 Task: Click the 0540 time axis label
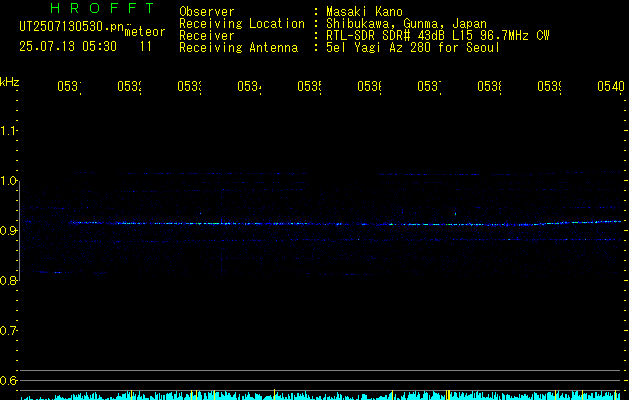click(x=611, y=86)
